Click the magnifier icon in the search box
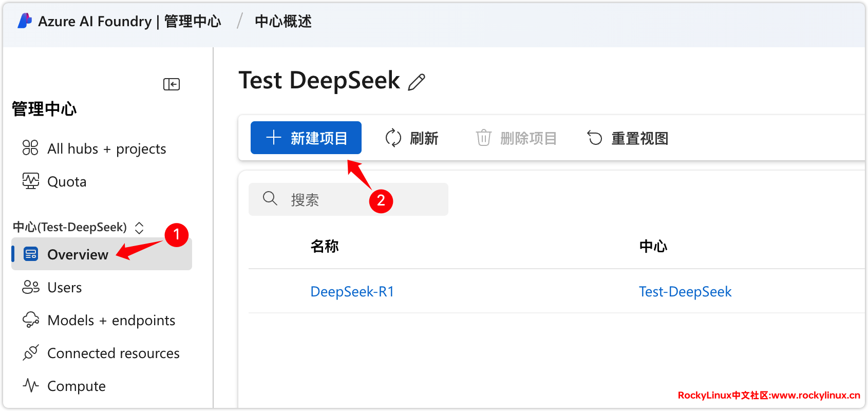This screenshot has width=868, height=411. (270, 199)
